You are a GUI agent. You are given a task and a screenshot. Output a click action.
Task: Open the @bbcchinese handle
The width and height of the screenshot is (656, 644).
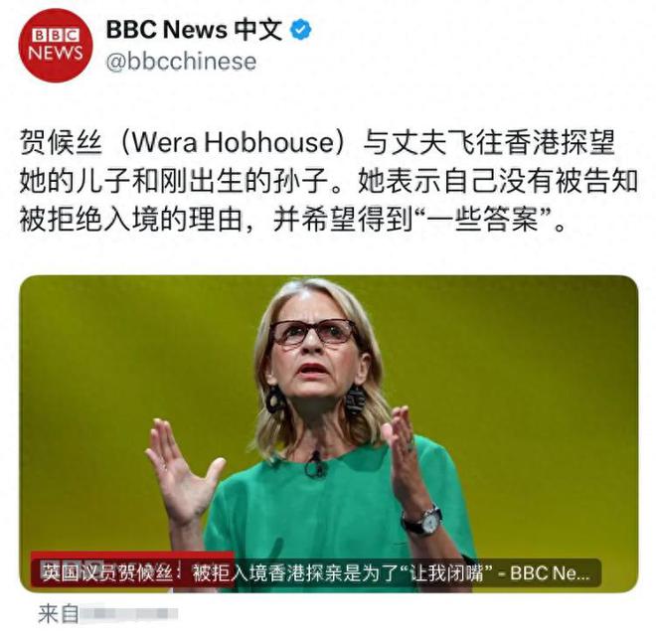coord(181,62)
